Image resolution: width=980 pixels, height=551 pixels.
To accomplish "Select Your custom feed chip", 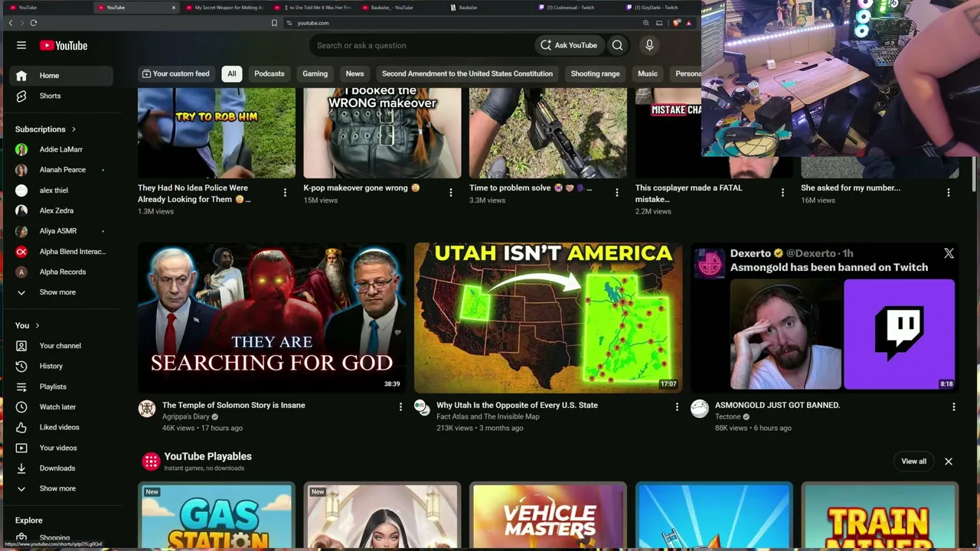I will tap(175, 73).
